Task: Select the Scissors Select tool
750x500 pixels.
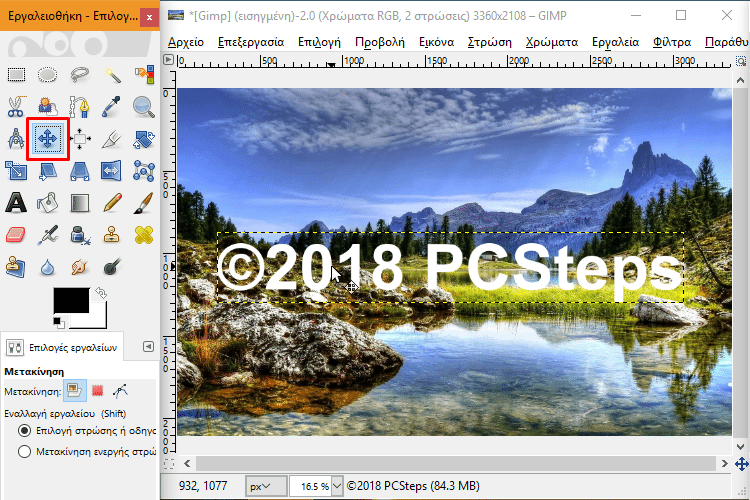Action: point(16,106)
